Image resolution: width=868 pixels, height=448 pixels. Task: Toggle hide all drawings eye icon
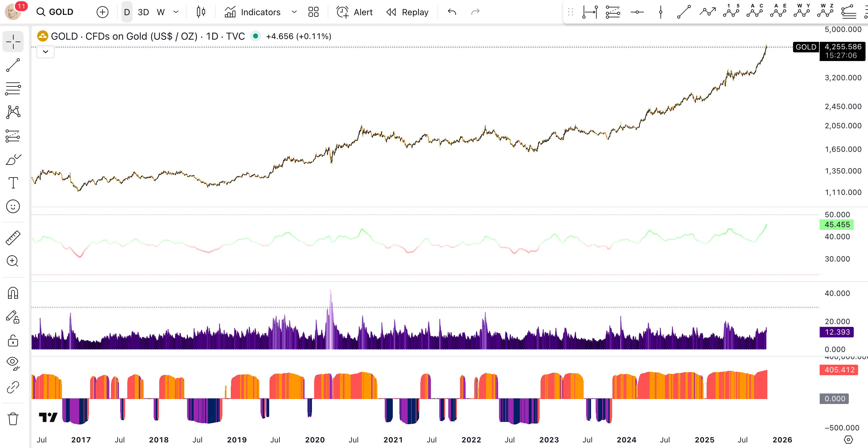click(13, 363)
